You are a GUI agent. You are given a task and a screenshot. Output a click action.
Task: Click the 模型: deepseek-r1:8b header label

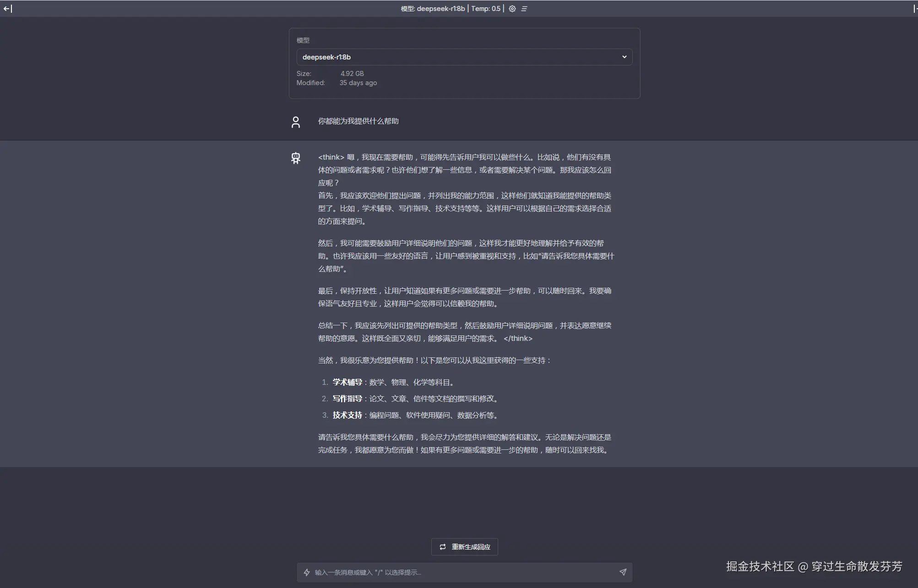[x=433, y=9]
